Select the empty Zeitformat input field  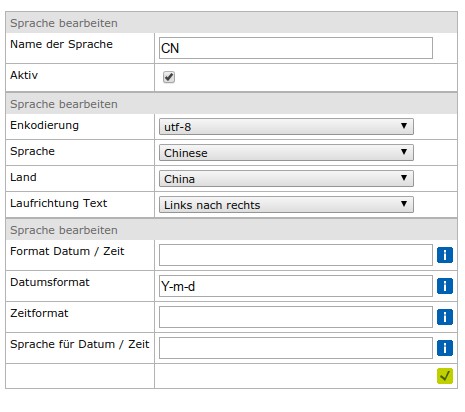[x=296, y=317]
